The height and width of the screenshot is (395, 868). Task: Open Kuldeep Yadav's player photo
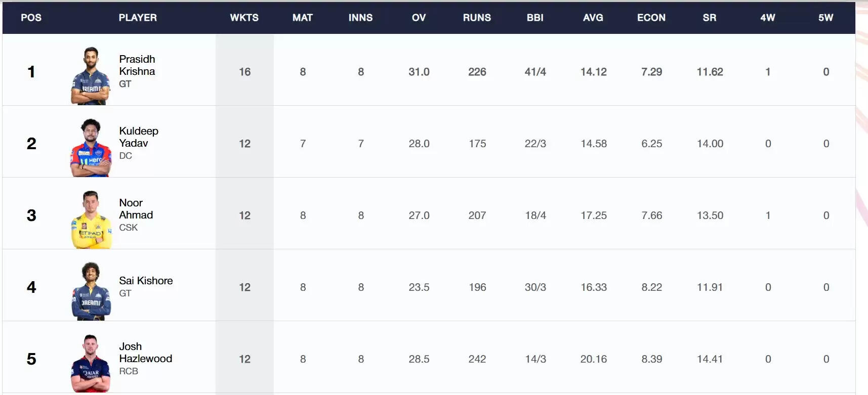pyautogui.click(x=91, y=148)
